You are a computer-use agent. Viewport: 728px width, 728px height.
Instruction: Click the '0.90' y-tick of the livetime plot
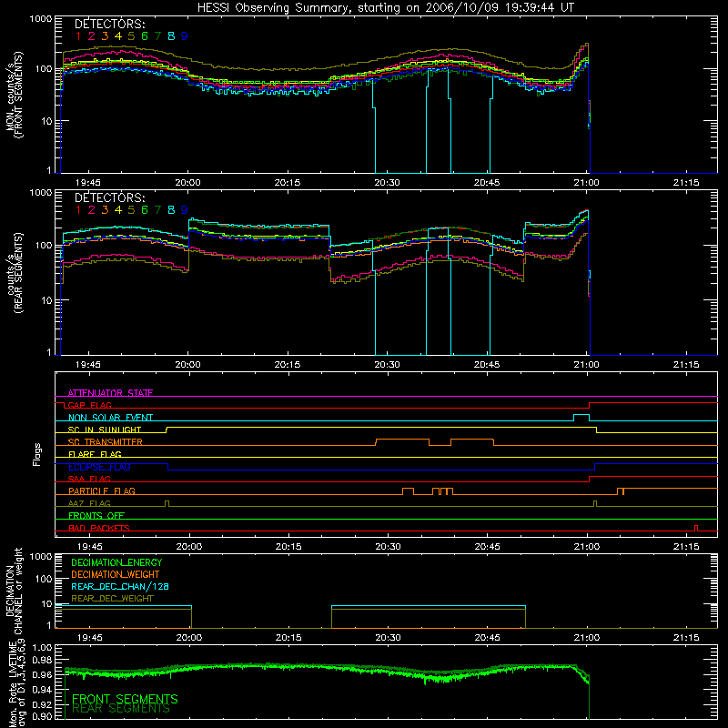42,716
